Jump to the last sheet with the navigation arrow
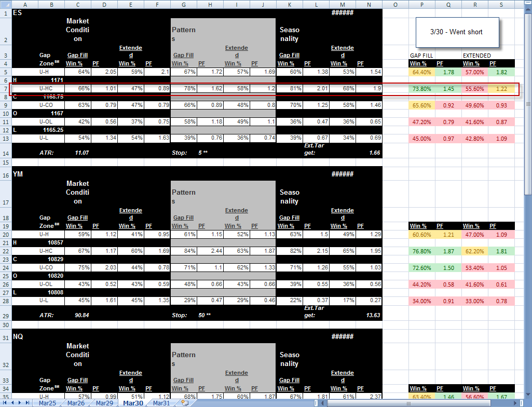Viewport: 532px width, 407px height. point(27,402)
